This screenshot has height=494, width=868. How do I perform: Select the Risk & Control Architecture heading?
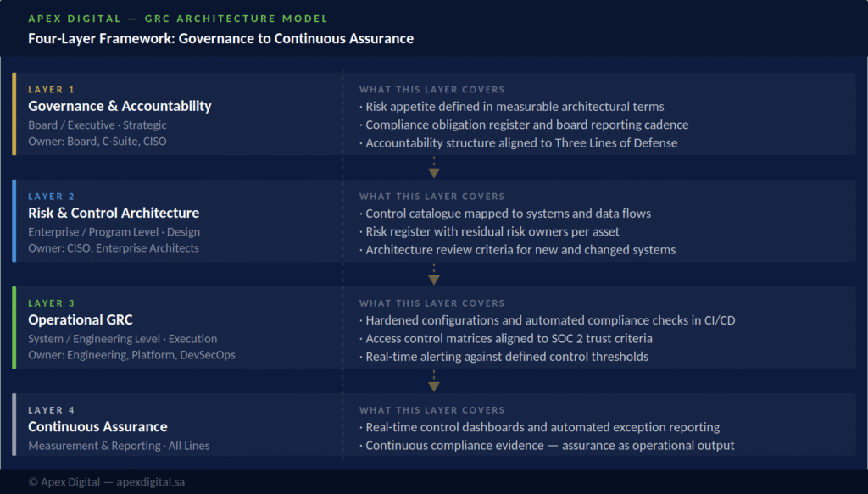point(114,213)
